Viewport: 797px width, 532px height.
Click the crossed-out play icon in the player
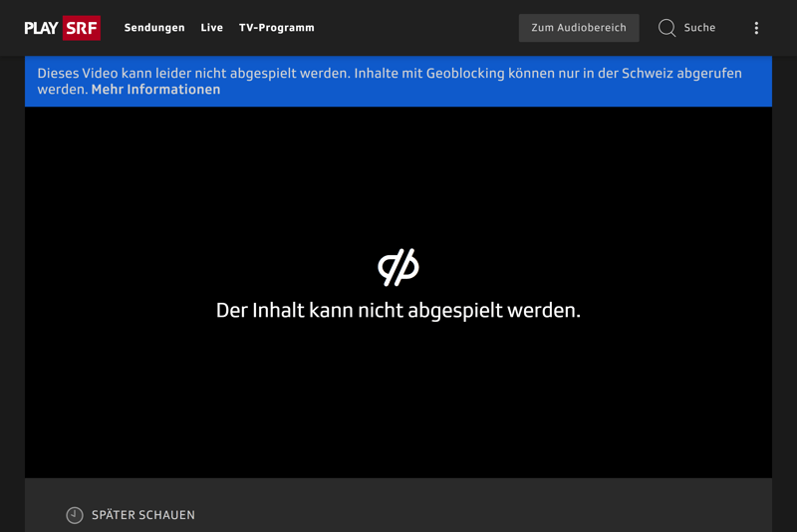pos(398,267)
